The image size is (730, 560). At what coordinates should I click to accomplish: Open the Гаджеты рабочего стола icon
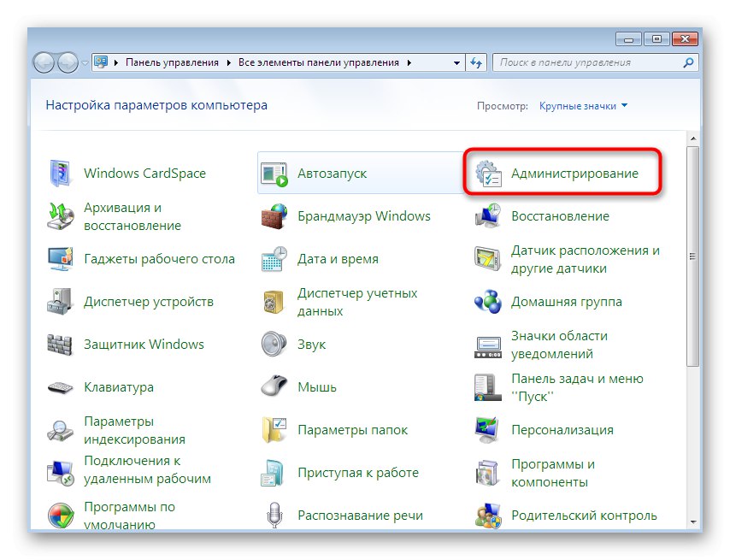click(x=61, y=259)
